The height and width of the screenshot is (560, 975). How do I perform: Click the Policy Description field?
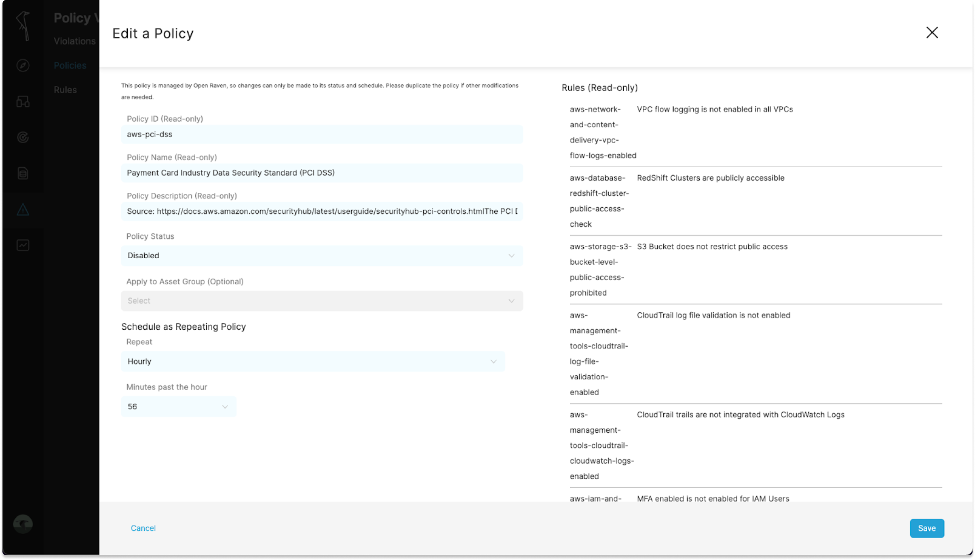322,211
